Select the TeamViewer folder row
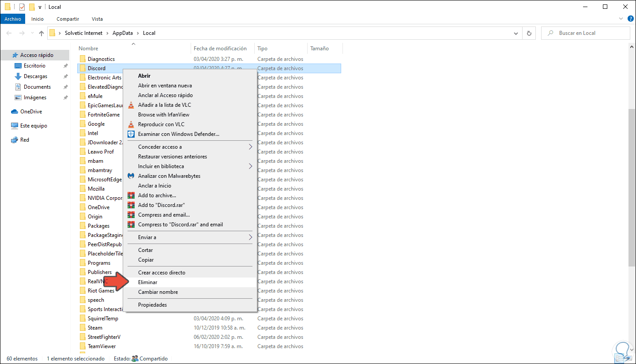Viewport: 636px width, 364px height. tap(209, 346)
